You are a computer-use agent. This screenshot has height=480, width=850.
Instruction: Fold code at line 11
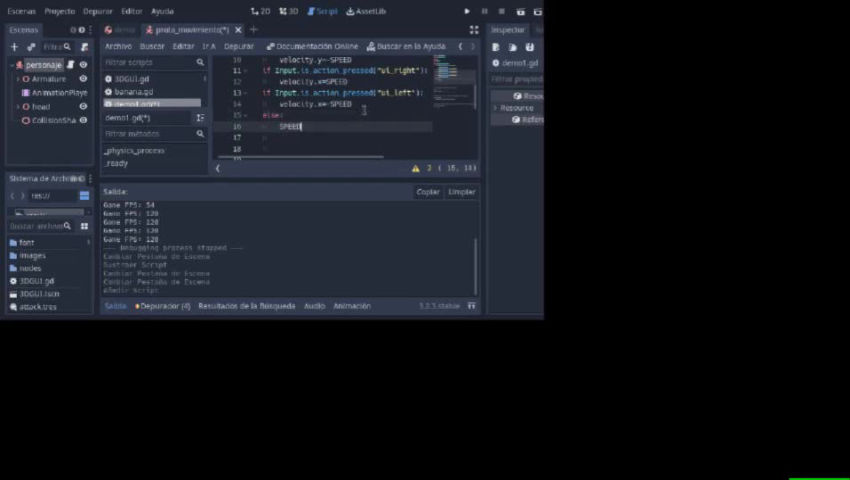[246, 71]
